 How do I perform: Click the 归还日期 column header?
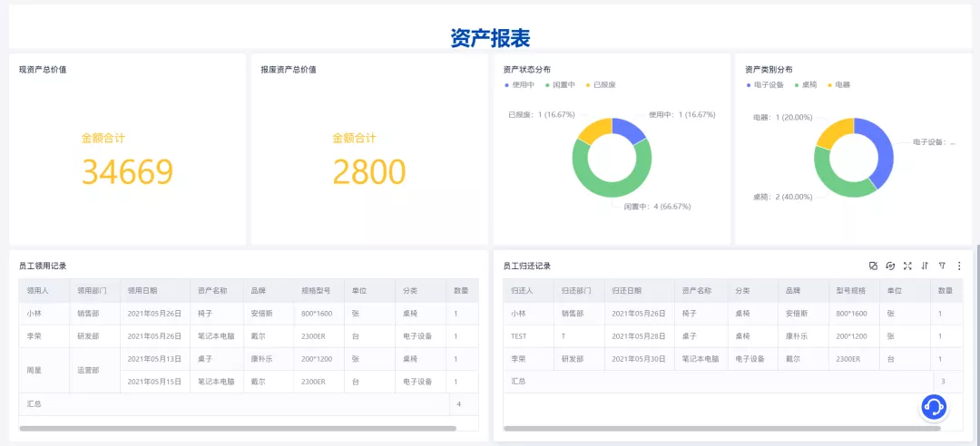coord(639,290)
